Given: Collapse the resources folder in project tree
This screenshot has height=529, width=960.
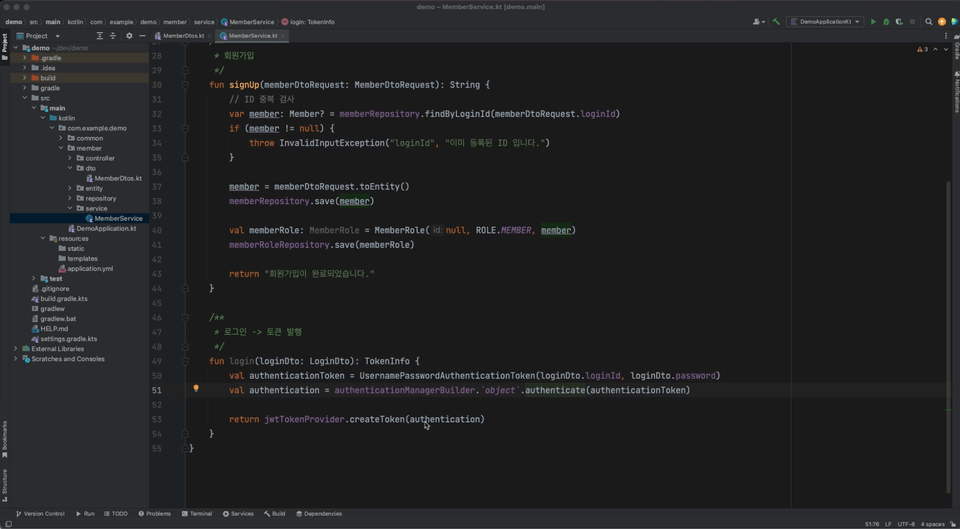Looking at the screenshot, I should [43, 238].
